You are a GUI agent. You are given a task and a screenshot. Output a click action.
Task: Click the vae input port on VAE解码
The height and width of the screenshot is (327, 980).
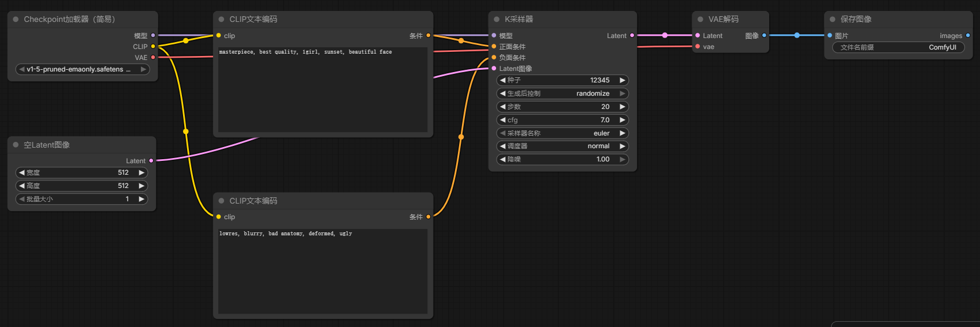pos(698,46)
